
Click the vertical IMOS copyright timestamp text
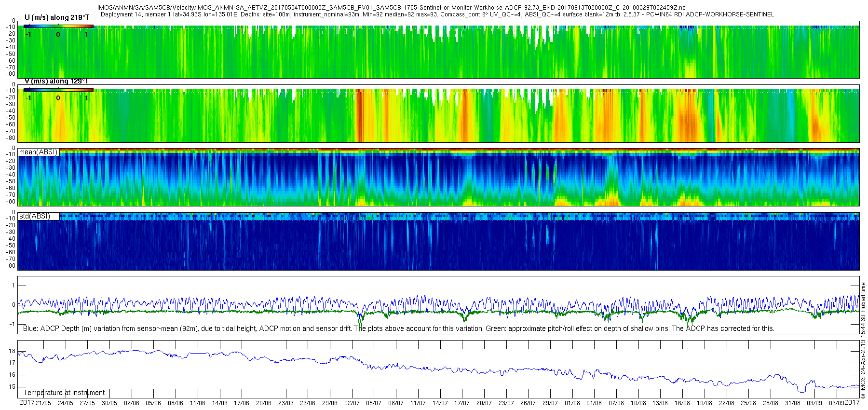point(863,340)
